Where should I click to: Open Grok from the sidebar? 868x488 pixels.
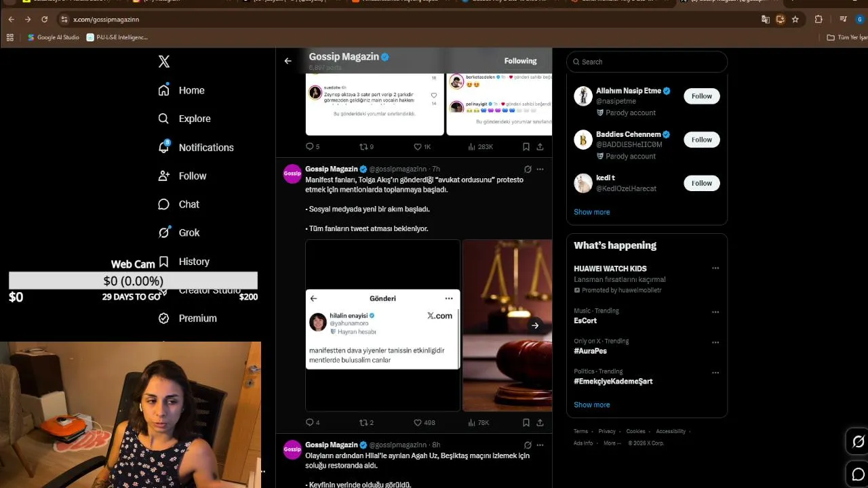[x=178, y=232]
